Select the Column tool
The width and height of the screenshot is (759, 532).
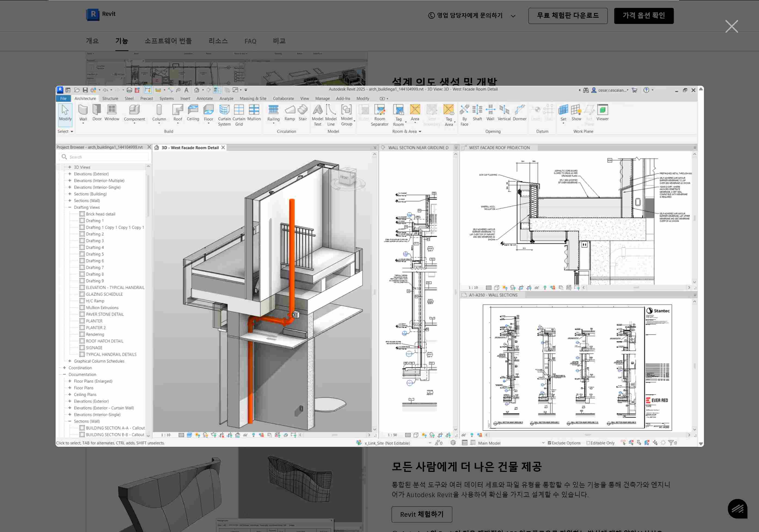pos(159,114)
